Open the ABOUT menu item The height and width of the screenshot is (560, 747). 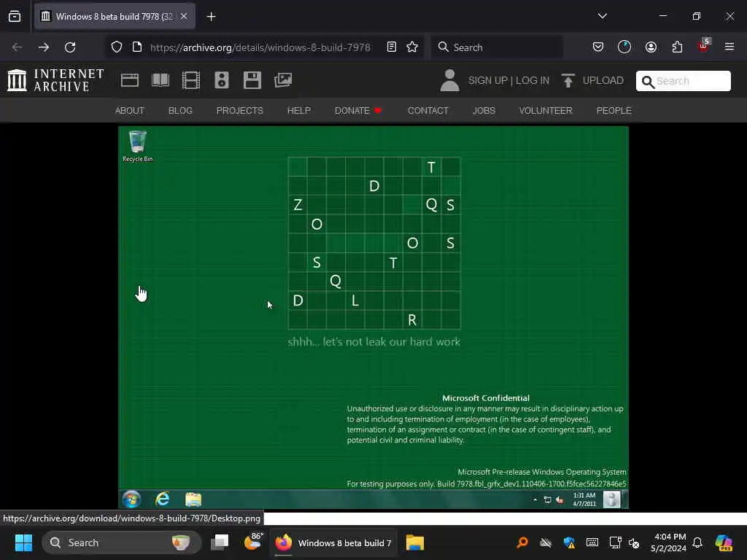[x=130, y=111]
